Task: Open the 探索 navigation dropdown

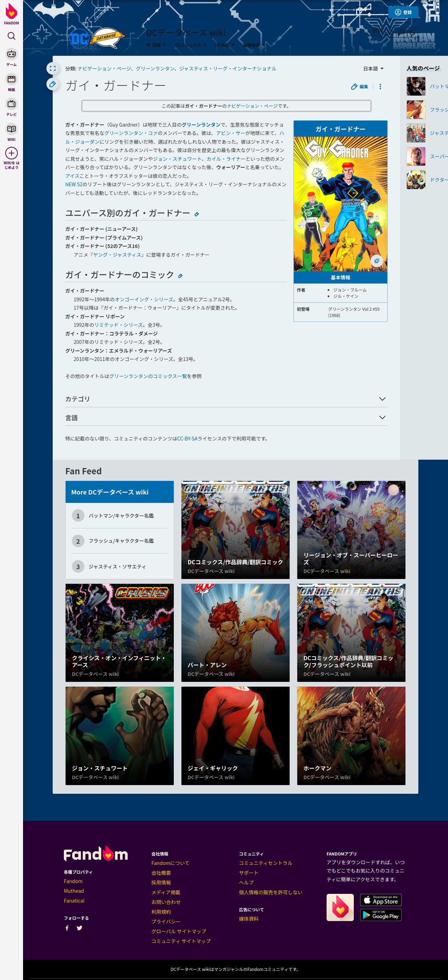Action: [156, 45]
